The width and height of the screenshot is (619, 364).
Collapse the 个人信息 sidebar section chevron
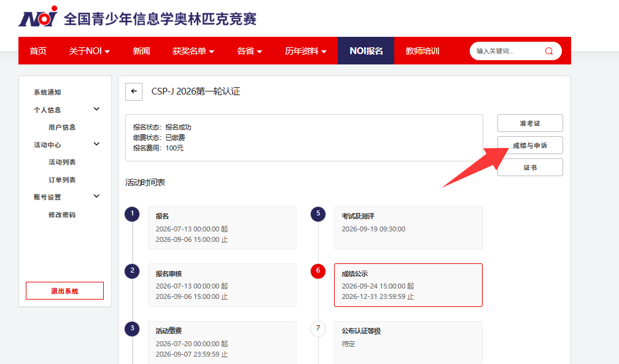coord(96,109)
